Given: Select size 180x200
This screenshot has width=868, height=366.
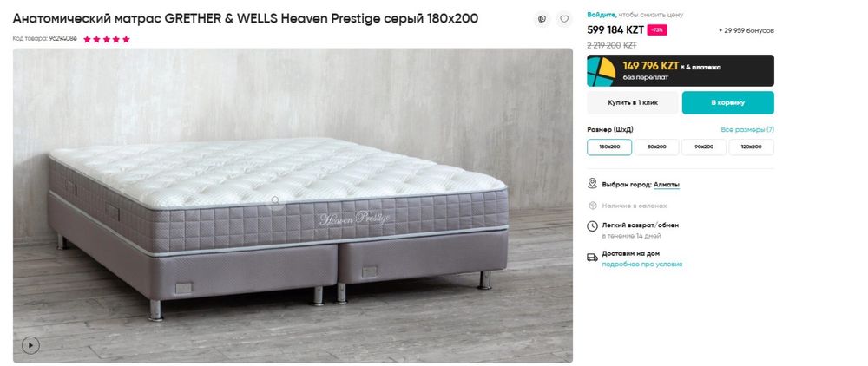Looking at the screenshot, I should [x=609, y=147].
